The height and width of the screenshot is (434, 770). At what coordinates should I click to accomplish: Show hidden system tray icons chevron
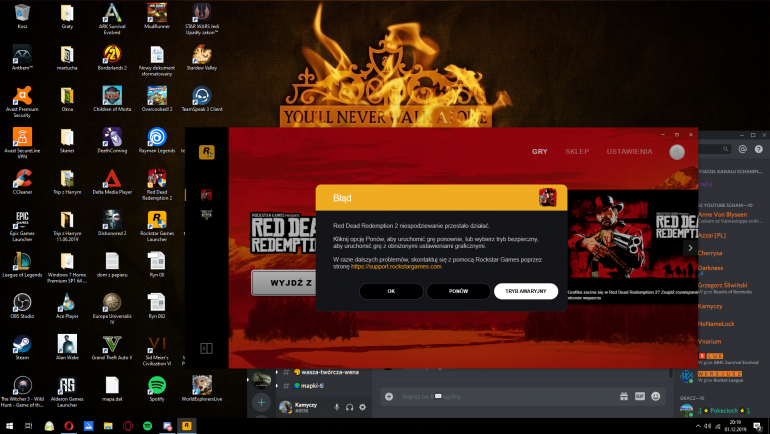click(698, 426)
